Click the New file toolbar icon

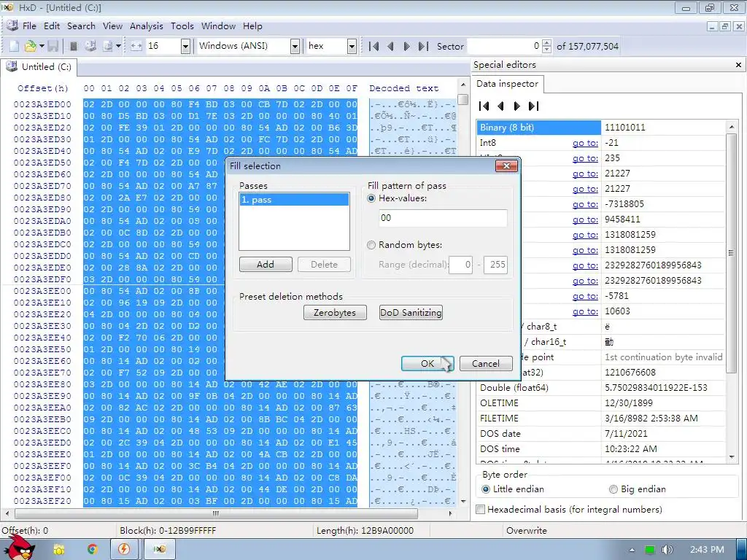(15, 46)
